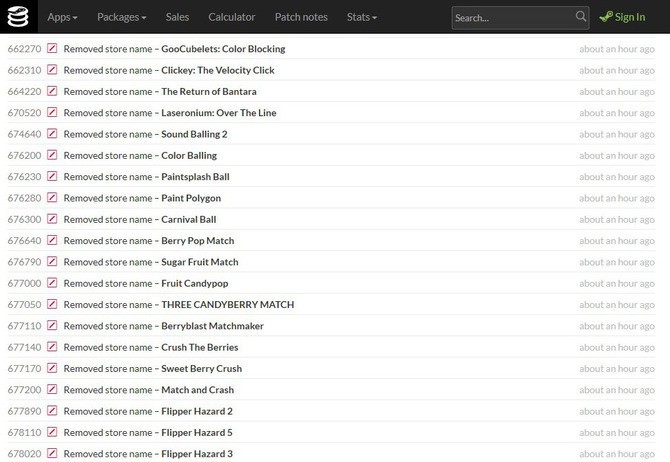Open the SteamDB logo home icon
This screenshot has height=462, width=670.
tap(18, 17)
